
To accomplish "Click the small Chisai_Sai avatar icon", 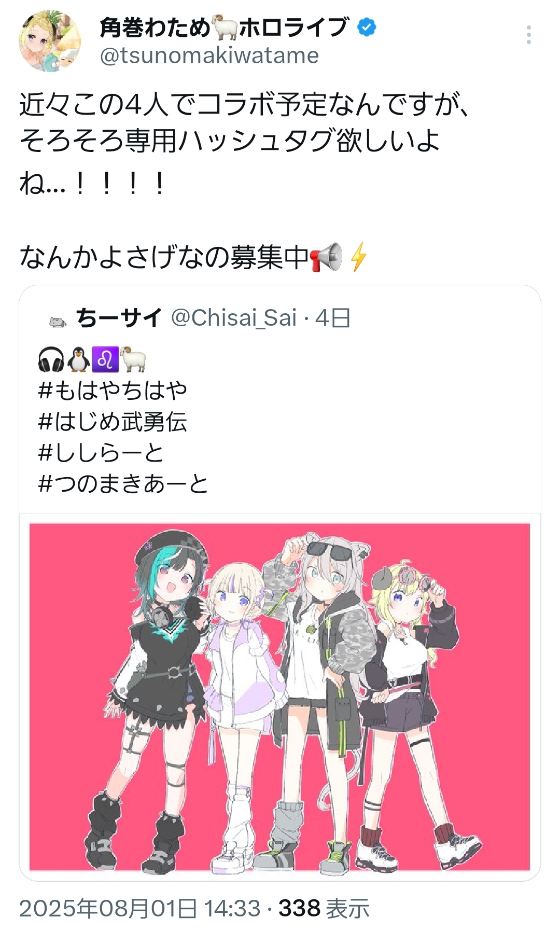I will (58, 322).
